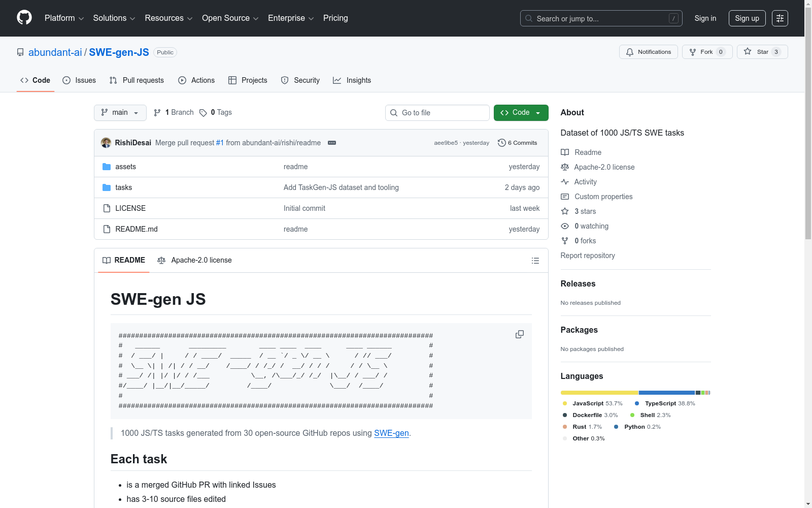
Task: Click the bell icon for Notifications
Action: click(x=630, y=52)
